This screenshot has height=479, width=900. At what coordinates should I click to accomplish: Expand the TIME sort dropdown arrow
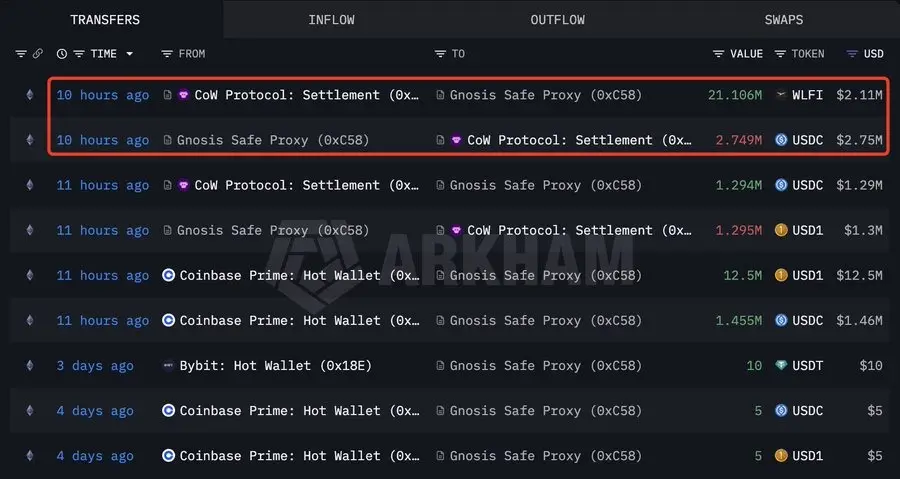point(128,54)
